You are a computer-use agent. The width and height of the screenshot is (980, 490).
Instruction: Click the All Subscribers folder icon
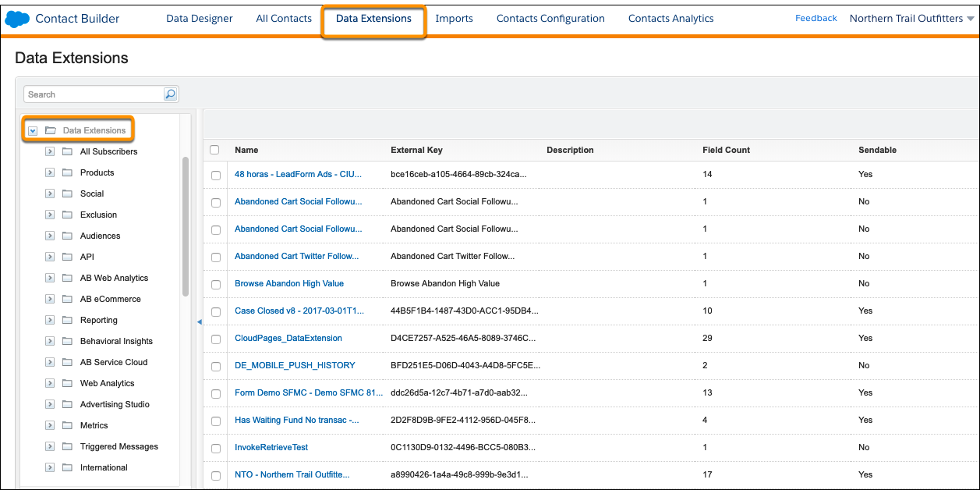click(67, 151)
